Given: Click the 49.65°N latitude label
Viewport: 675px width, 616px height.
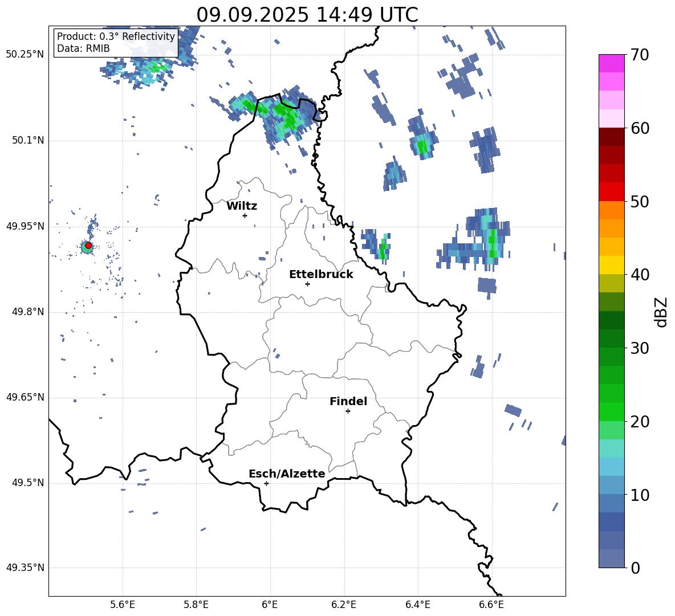Looking at the screenshot, I should point(25,397).
